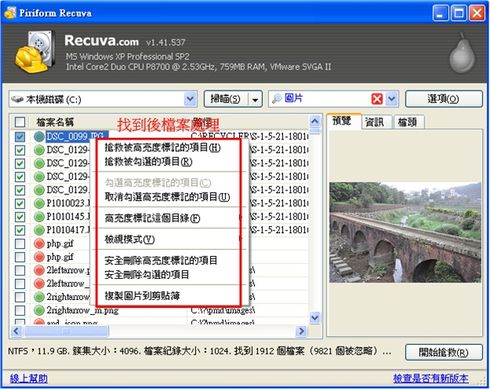Click the drive icon in 本機磁碟 selector

17,99
